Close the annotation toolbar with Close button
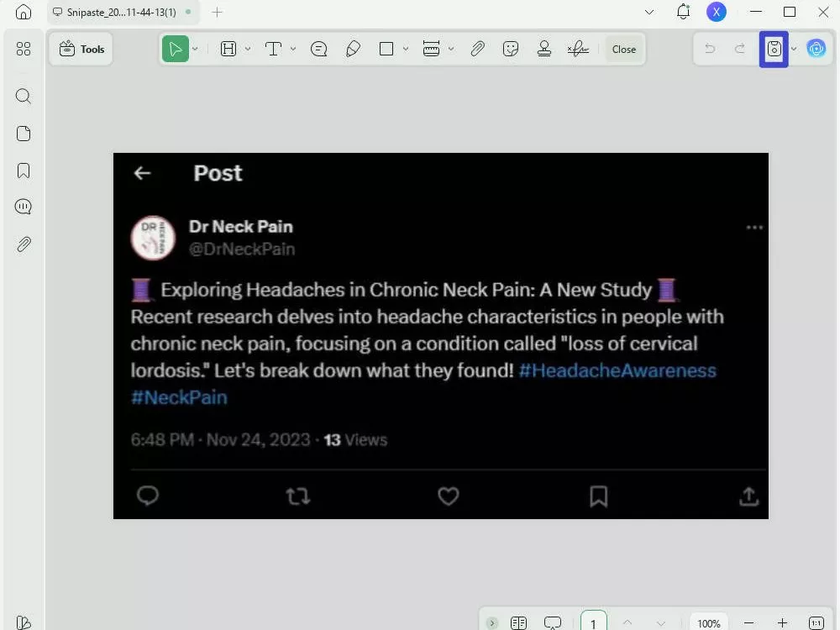 click(x=624, y=49)
